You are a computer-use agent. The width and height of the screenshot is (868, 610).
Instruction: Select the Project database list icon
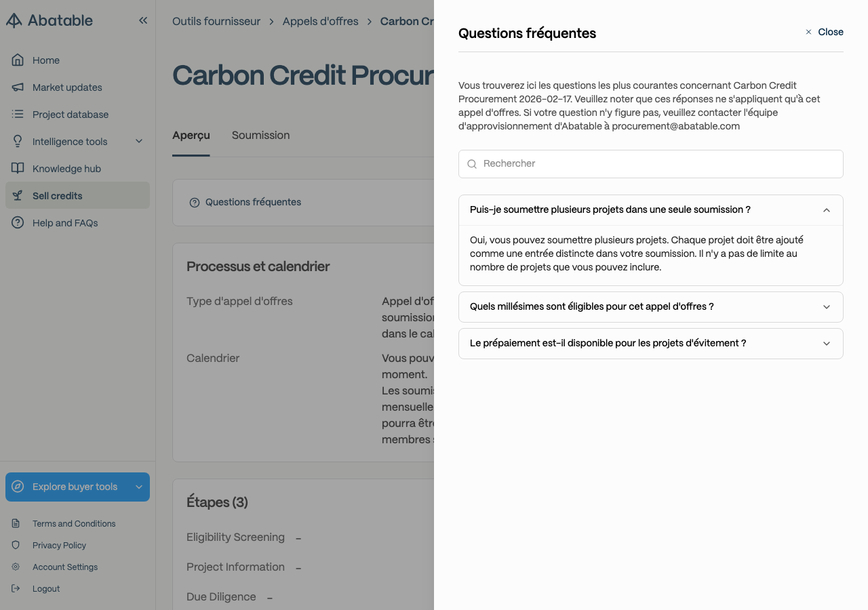click(18, 115)
